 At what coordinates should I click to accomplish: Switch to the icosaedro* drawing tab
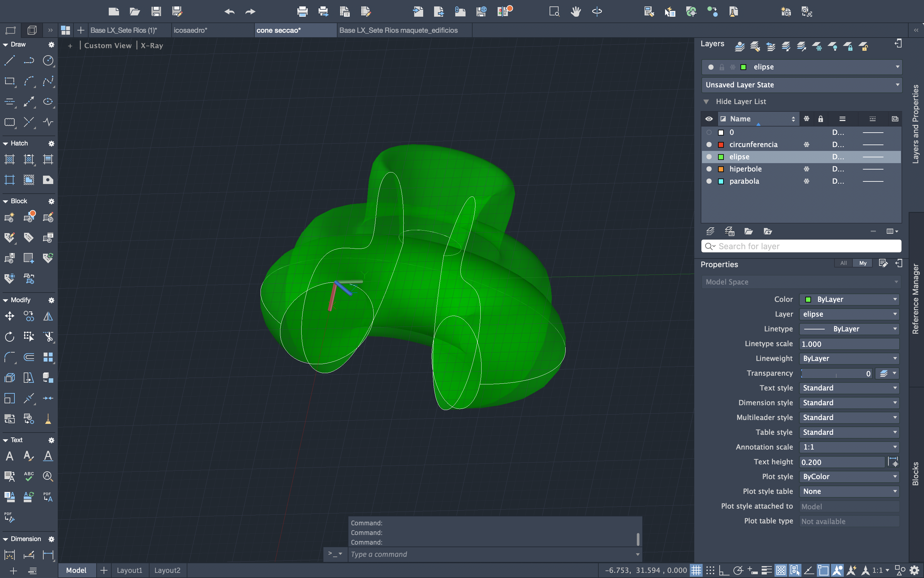pyautogui.click(x=212, y=30)
